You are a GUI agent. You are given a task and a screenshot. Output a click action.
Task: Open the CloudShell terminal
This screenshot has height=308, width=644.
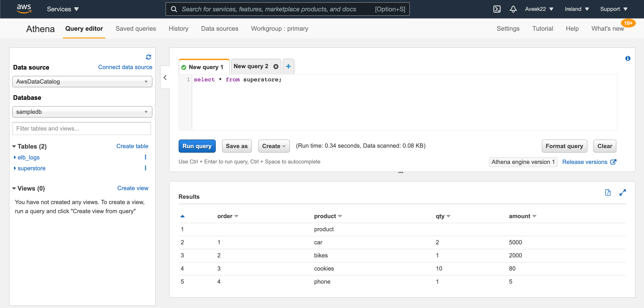click(x=497, y=9)
